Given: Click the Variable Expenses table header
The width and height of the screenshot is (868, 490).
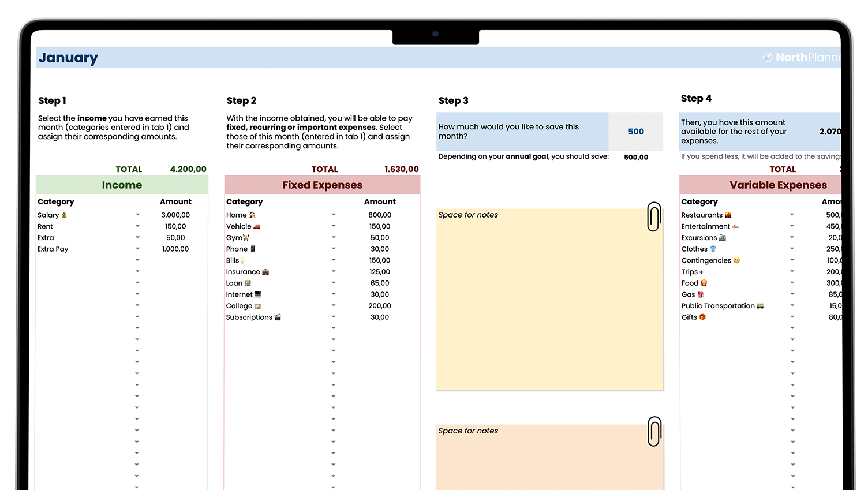Looking at the screenshot, I should [761, 185].
